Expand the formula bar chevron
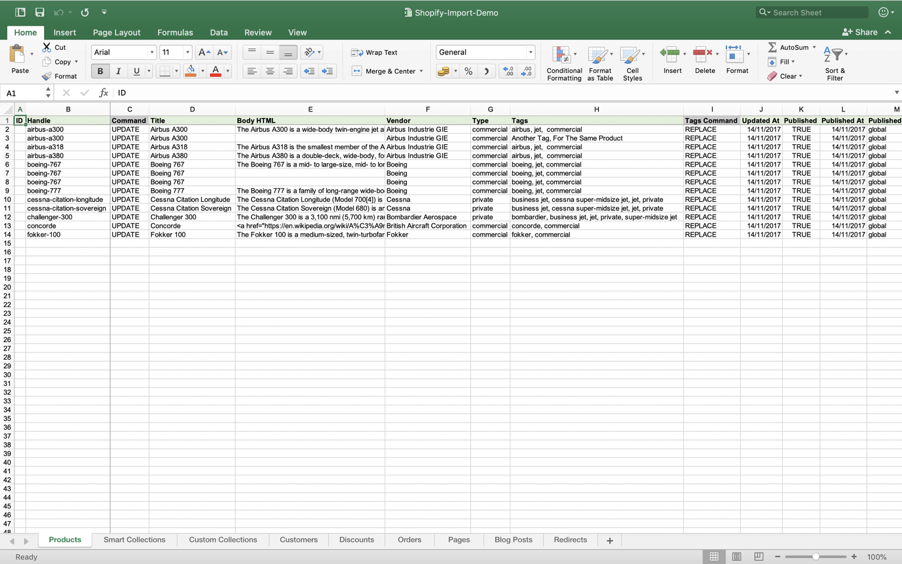The width and height of the screenshot is (902, 564). [x=896, y=93]
